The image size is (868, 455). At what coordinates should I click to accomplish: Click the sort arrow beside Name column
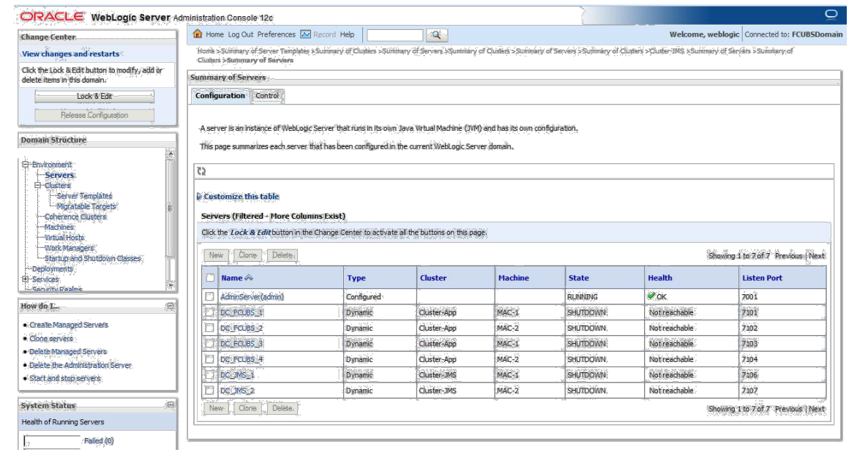click(x=248, y=278)
